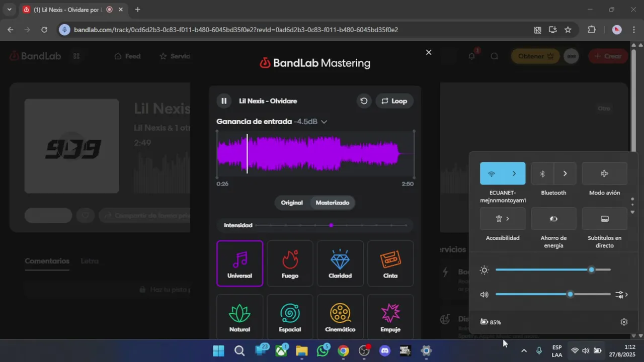Expand the Bluetooth devices arrow
The image size is (644, 362).
coord(565,173)
